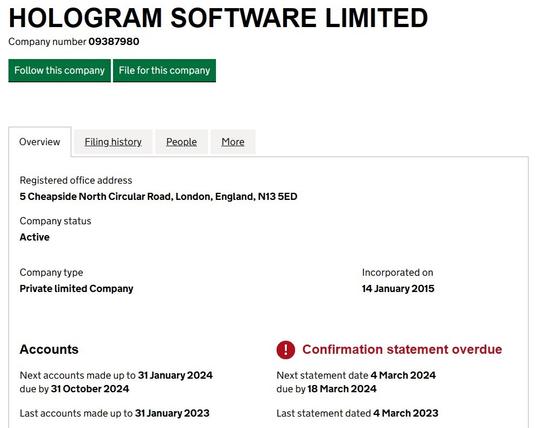Viewport: 537px width, 428px height.
Task: Click the Private limited Company value
Action: pyautogui.click(x=76, y=289)
